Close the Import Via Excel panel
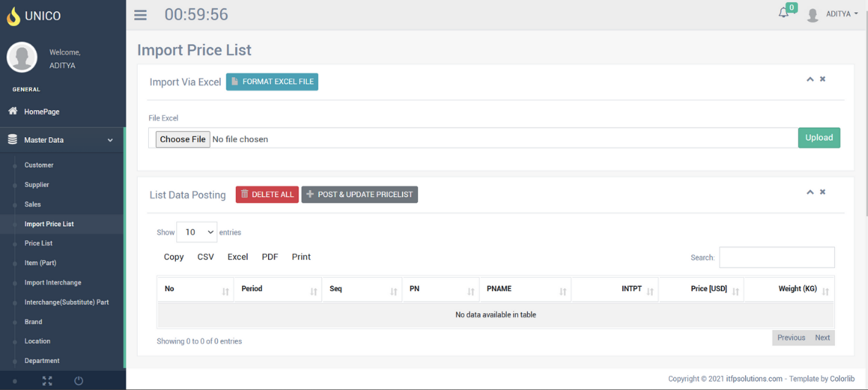 pyautogui.click(x=823, y=79)
